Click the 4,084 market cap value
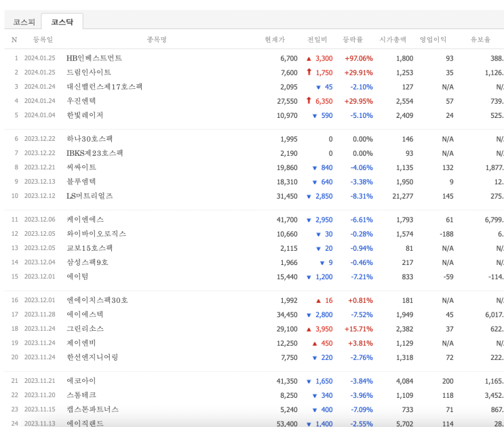This screenshot has width=504, height=427. pyautogui.click(x=405, y=381)
